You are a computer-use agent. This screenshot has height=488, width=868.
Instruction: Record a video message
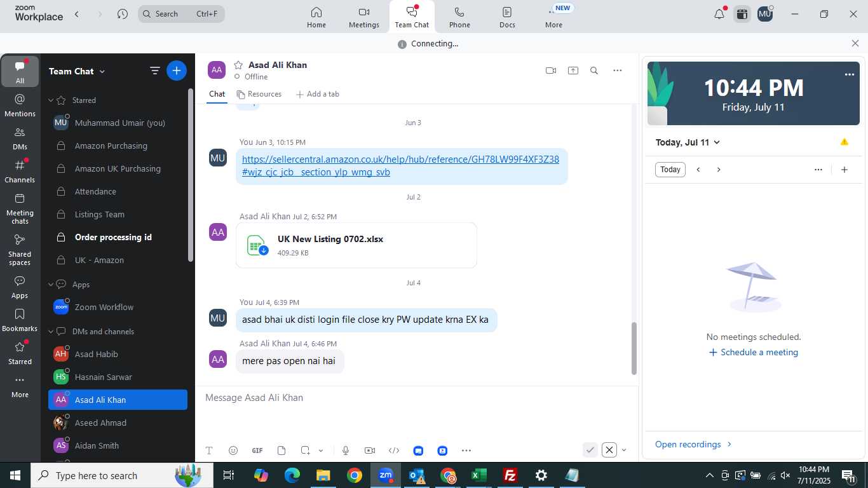pyautogui.click(x=370, y=451)
